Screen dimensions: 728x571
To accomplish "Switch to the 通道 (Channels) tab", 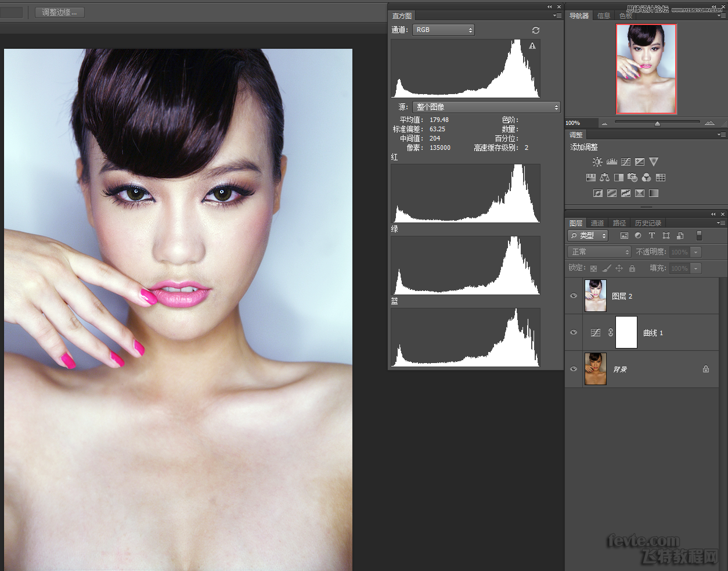I will 597,223.
